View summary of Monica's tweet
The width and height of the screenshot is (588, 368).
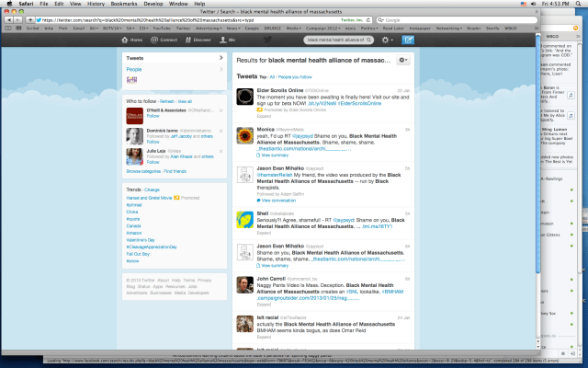(x=274, y=156)
